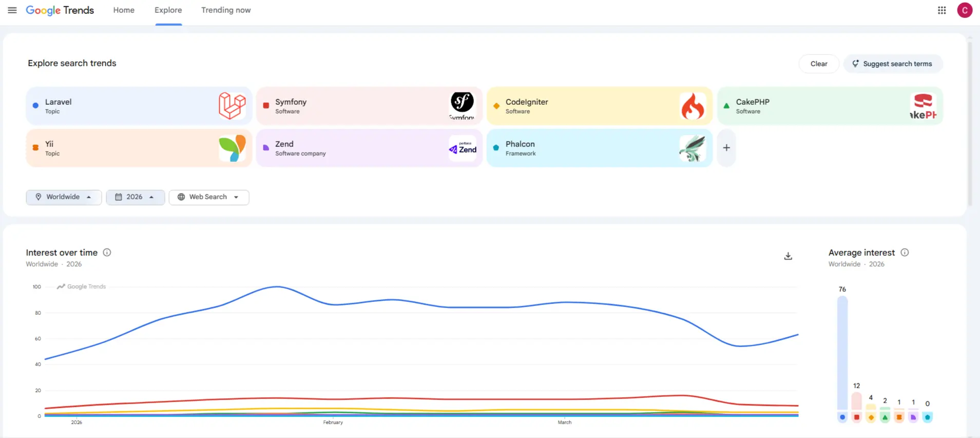Click the Yii leaf logo

click(x=232, y=148)
